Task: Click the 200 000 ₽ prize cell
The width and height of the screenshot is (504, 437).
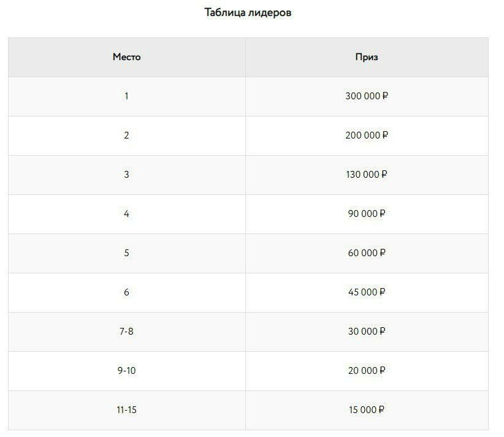Action: (x=367, y=135)
